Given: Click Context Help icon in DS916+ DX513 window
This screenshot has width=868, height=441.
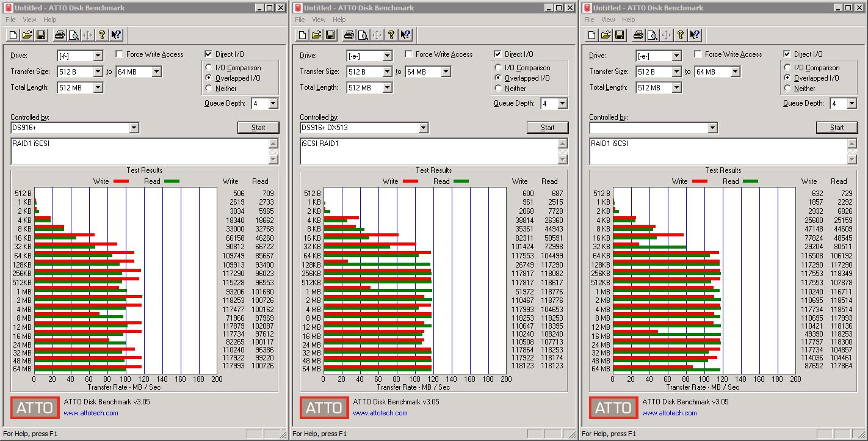Looking at the screenshot, I should [x=405, y=35].
